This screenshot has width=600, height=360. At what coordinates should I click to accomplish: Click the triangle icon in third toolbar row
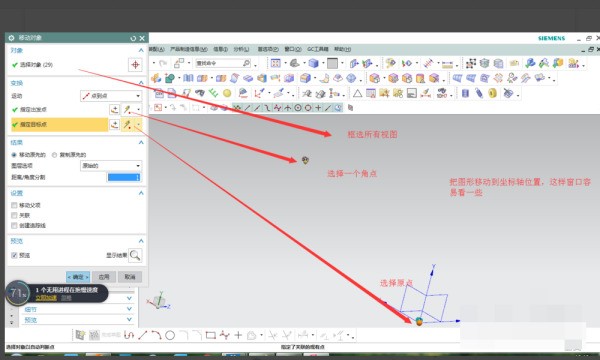click(x=357, y=93)
